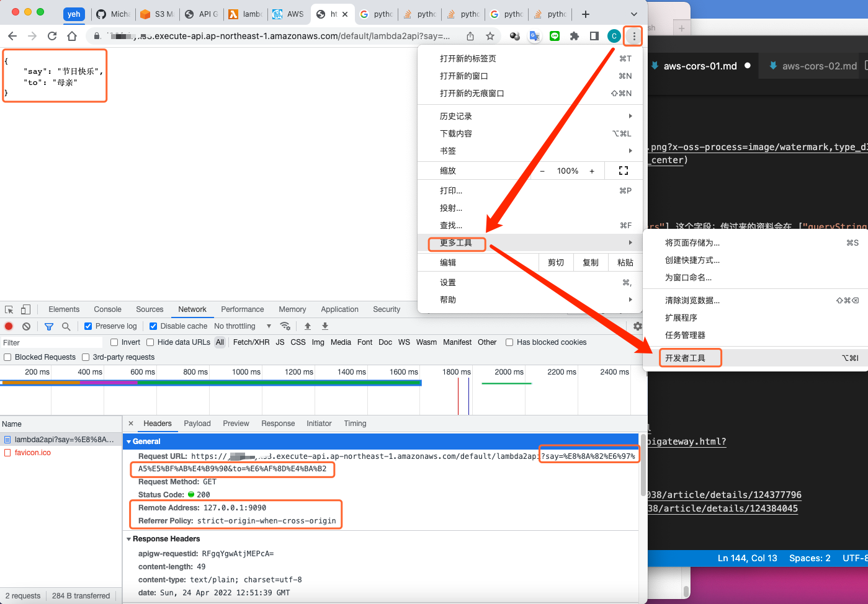
Task: Go back with browser back arrow
Action: coord(12,36)
